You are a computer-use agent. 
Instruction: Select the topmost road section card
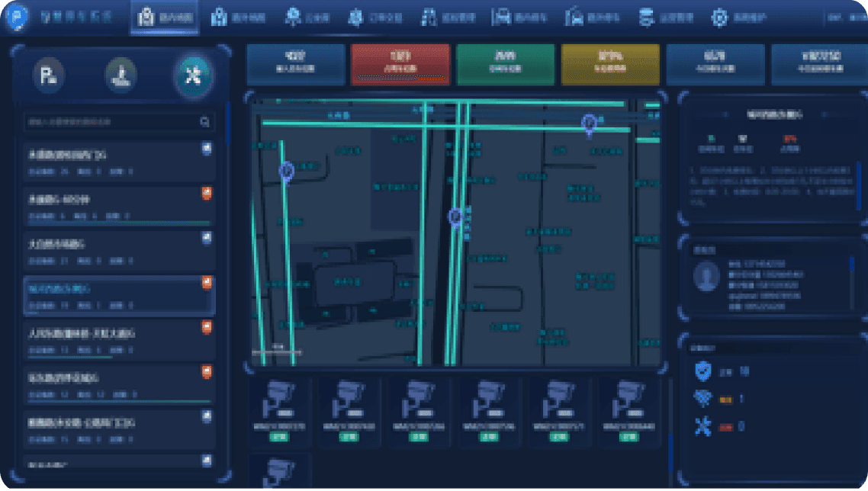tap(119, 162)
